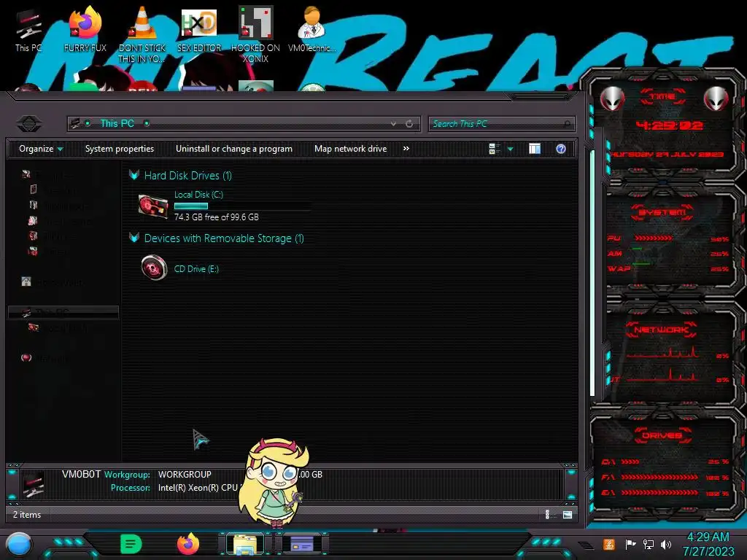Open the Explorer help question mark
747x560 pixels.
(x=561, y=149)
